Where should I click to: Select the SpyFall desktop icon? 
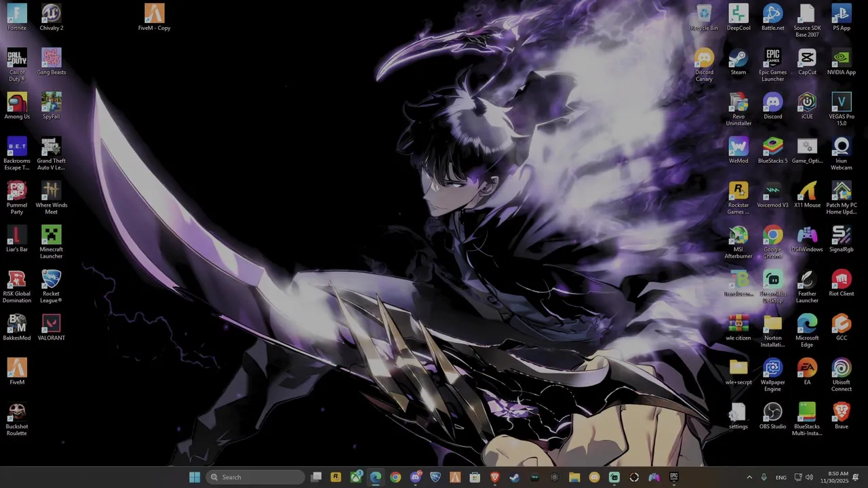pos(52,106)
